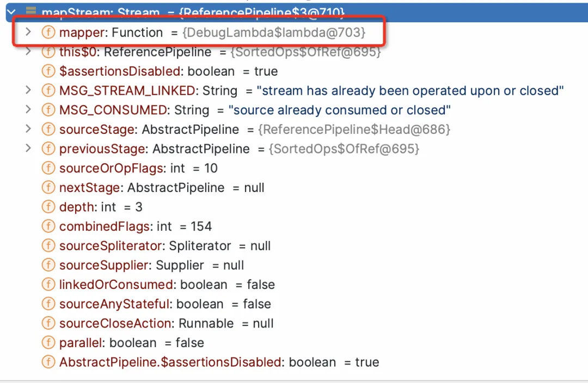Expand the MSG_CONSUMED String entry
Viewport: 588px width, 383px height.
[x=28, y=109]
